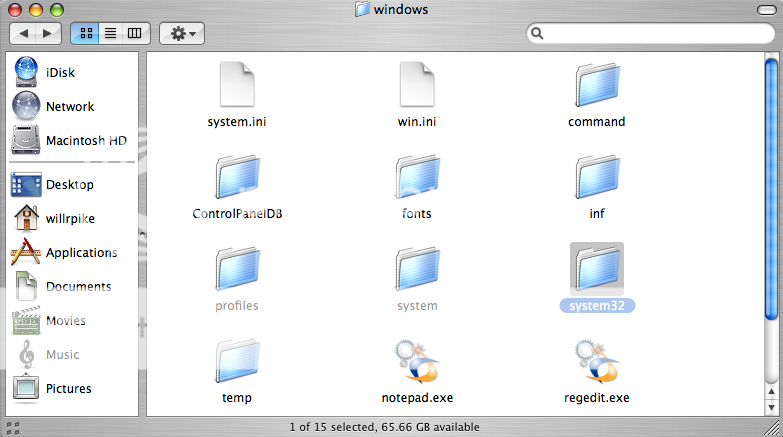Click the scroll down arrow
Screen dimensions: 783x437
(x=772, y=407)
